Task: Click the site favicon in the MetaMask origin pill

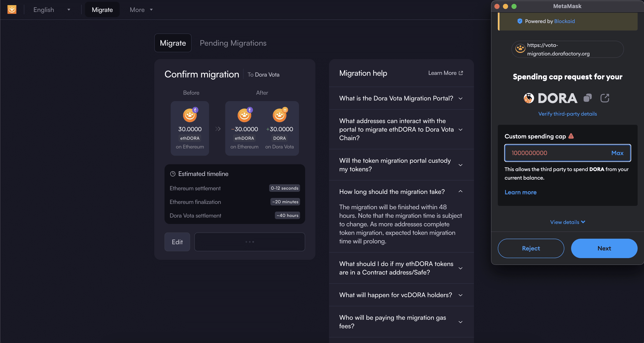Action: [x=520, y=49]
